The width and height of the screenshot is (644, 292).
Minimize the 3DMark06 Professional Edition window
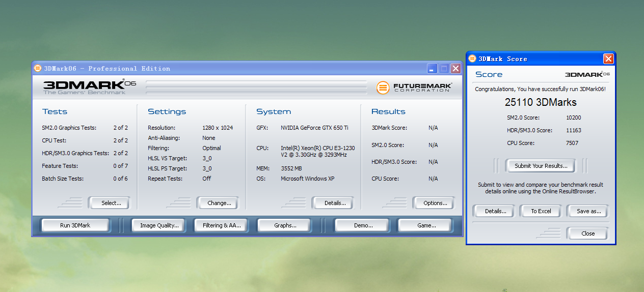[x=432, y=69]
